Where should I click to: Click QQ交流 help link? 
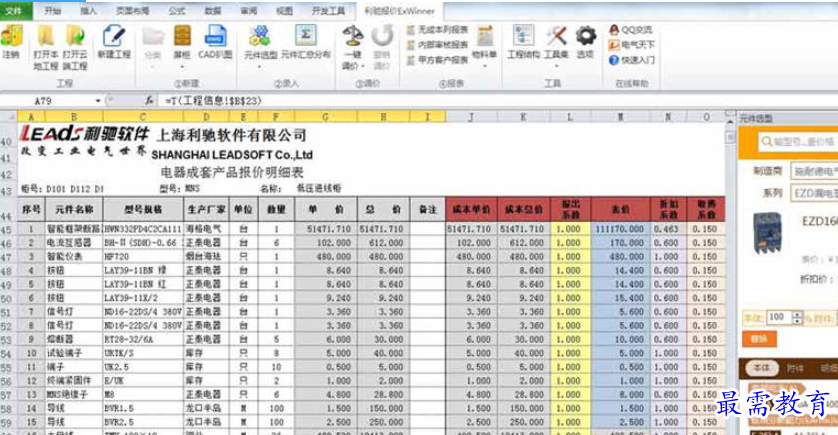pyautogui.click(x=631, y=30)
